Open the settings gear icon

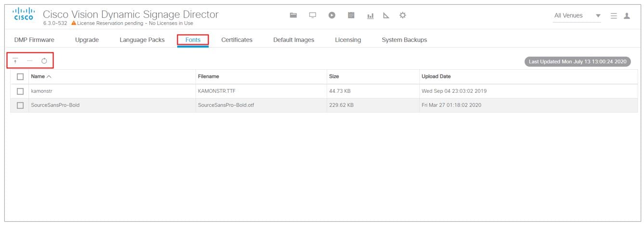[403, 15]
